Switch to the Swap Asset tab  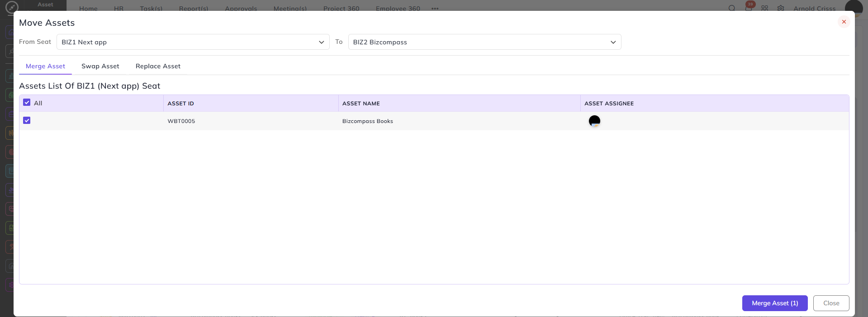click(x=100, y=66)
